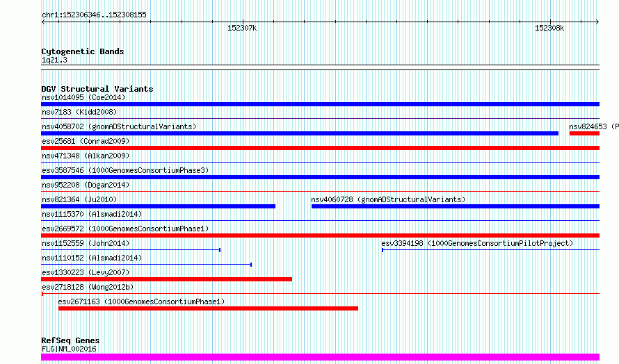
Task: Click the 152307k ruler tick label
Action: tap(242, 28)
